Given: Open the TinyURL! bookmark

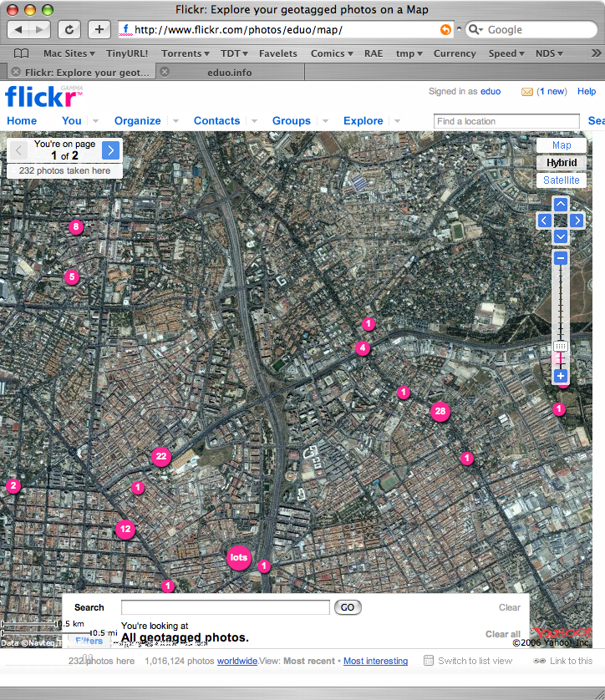Looking at the screenshot, I should [127, 53].
